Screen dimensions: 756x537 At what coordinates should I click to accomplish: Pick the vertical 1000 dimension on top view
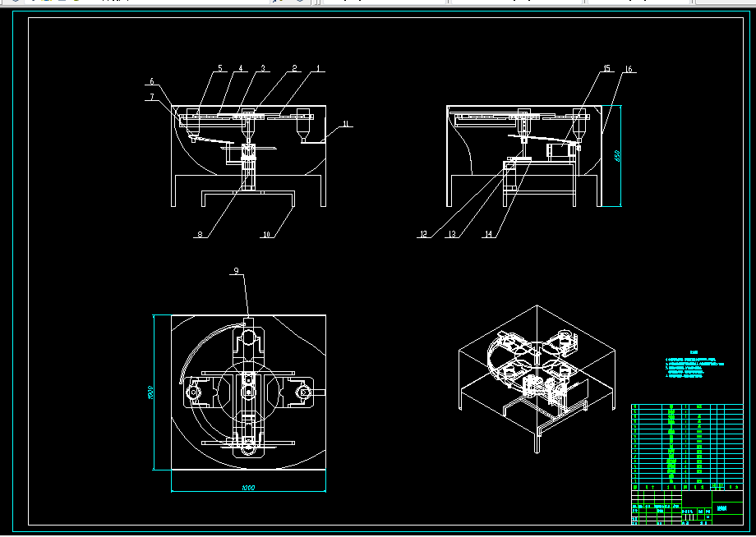150,392
